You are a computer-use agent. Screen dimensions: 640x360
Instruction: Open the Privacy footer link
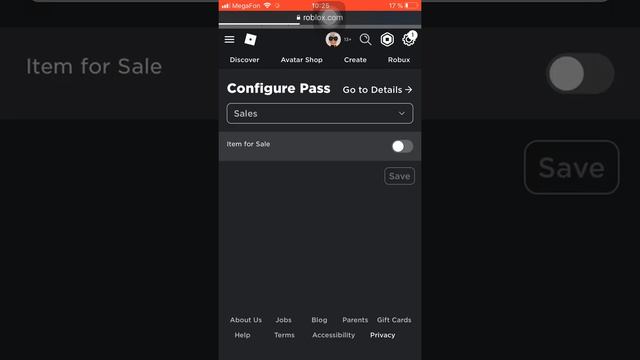click(x=382, y=335)
